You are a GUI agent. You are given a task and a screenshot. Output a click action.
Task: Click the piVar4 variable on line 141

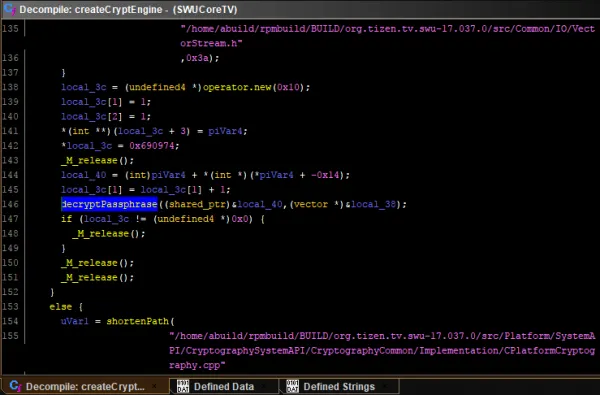point(225,131)
